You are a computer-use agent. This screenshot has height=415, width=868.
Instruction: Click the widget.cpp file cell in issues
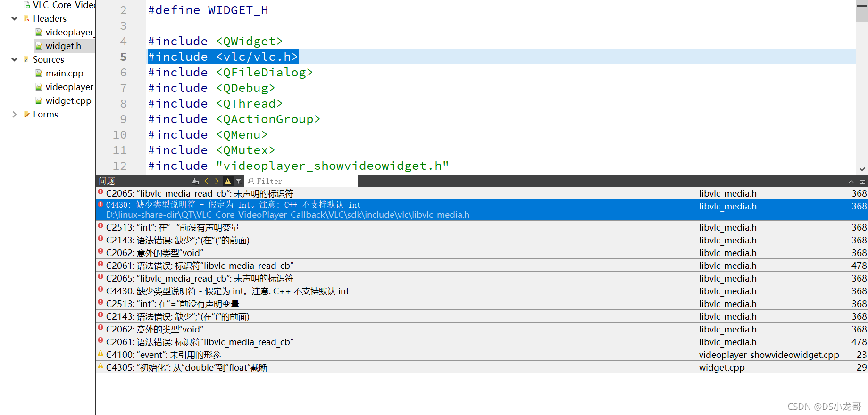point(722,367)
